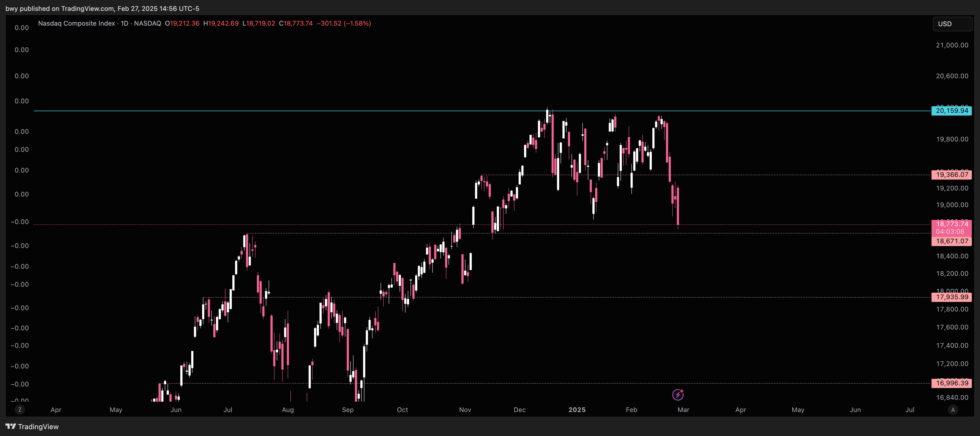The image size is (980, 436).
Task: Select the 16,996.39 price level label
Action: (x=951, y=383)
